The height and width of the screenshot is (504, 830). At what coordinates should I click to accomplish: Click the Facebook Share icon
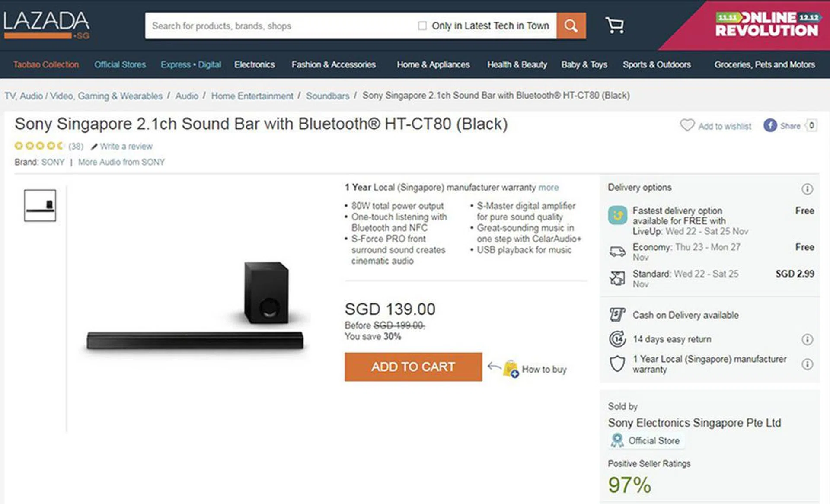pos(770,126)
